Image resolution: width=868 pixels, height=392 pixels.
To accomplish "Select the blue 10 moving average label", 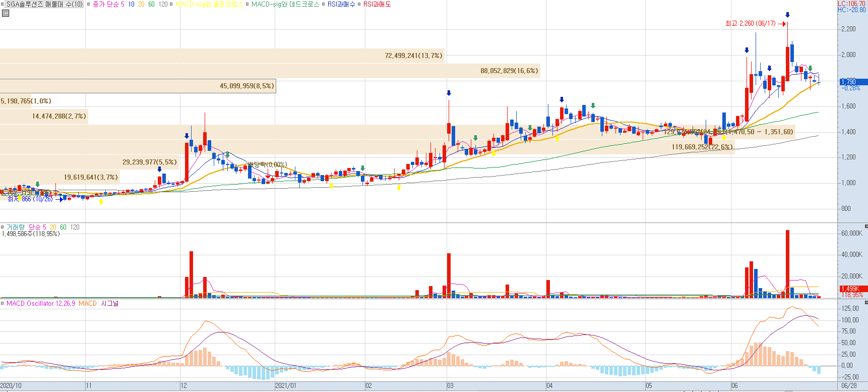I will pos(131,4).
